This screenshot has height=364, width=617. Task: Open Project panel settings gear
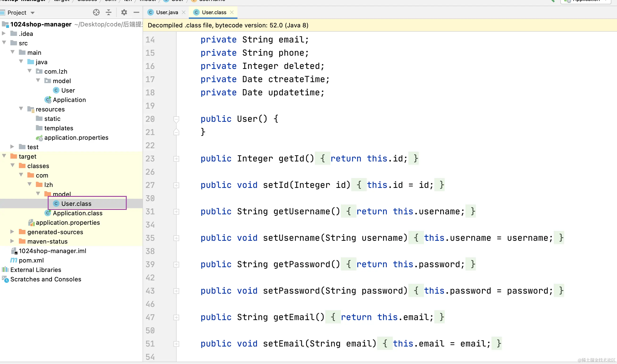pyautogui.click(x=124, y=12)
